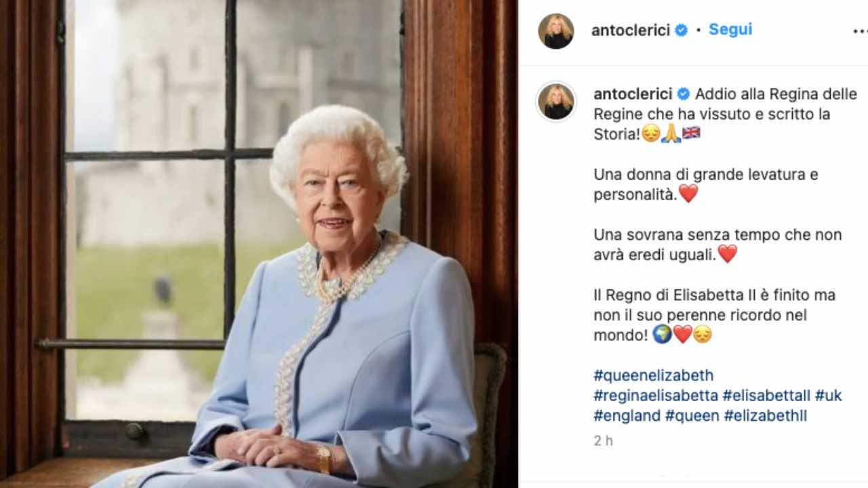Click the posted photo of the woman in blue

(259, 244)
